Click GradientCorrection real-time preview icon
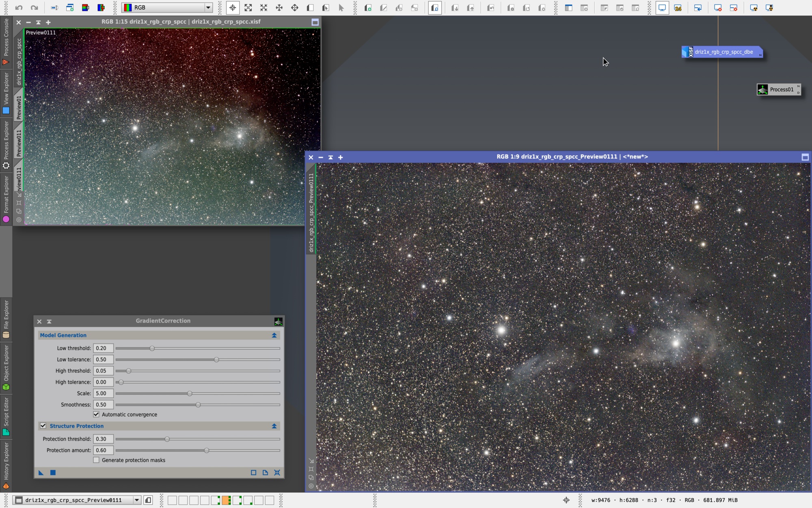812x508 pixels. tap(253, 472)
